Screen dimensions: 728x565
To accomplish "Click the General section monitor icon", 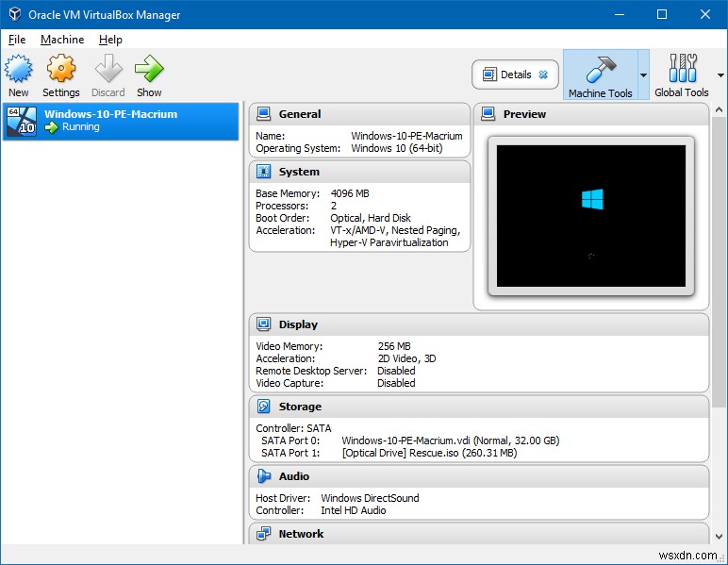I will click(264, 114).
